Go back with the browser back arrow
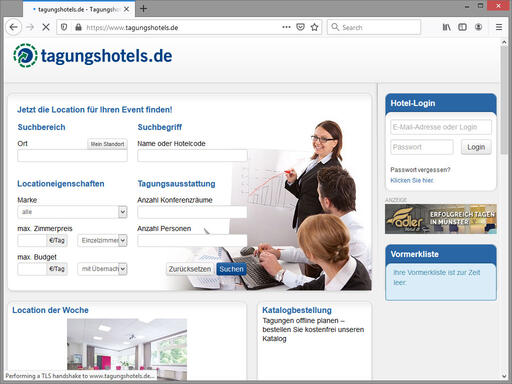This screenshot has width=512, height=384. 14,27
